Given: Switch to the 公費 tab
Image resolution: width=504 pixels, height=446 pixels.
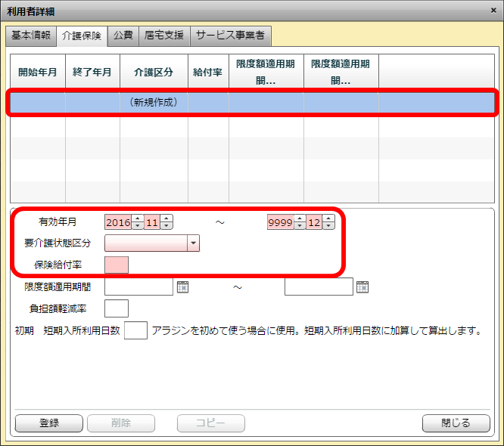Looking at the screenshot, I should point(123,35).
